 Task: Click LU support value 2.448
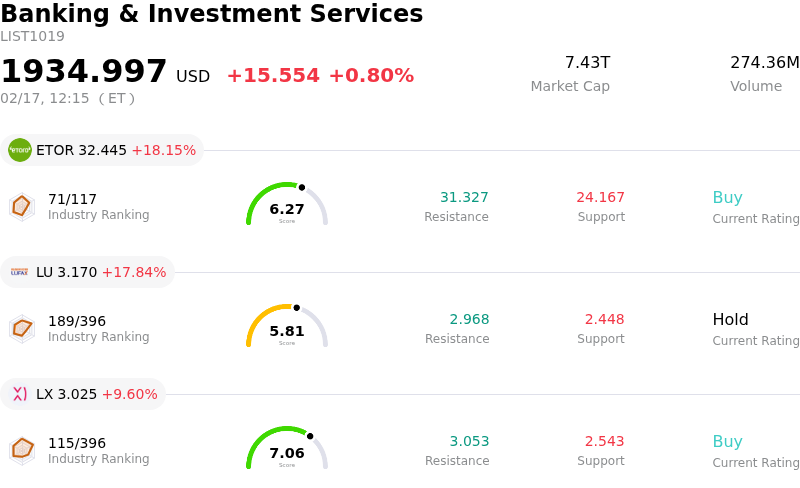coord(604,320)
